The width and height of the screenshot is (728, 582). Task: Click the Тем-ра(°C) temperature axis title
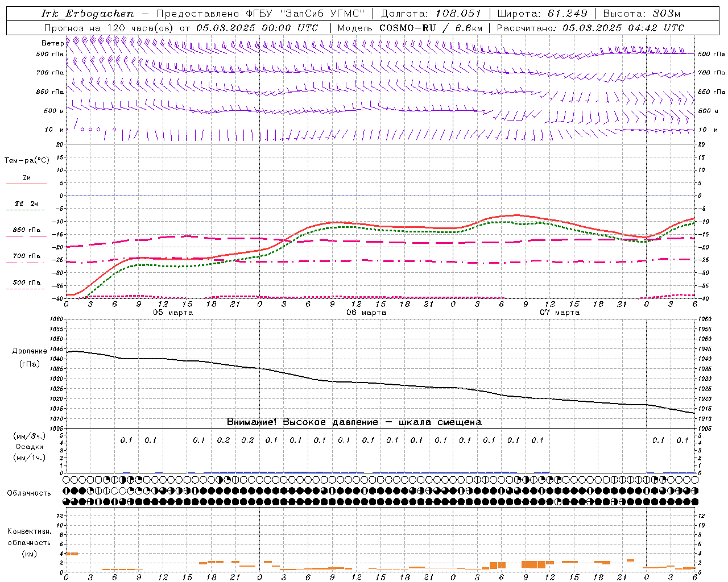point(27,161)
